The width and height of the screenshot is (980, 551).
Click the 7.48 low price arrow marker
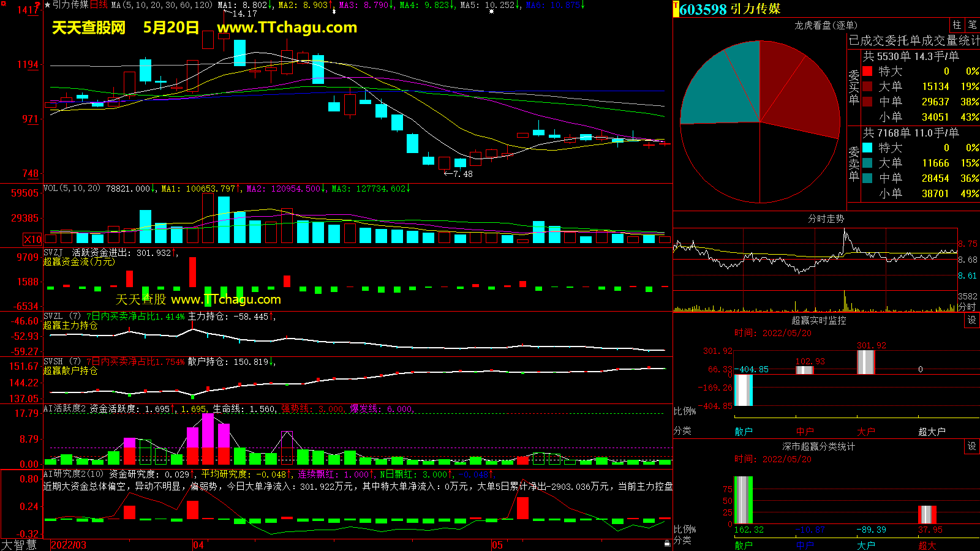tap(458, 174)
